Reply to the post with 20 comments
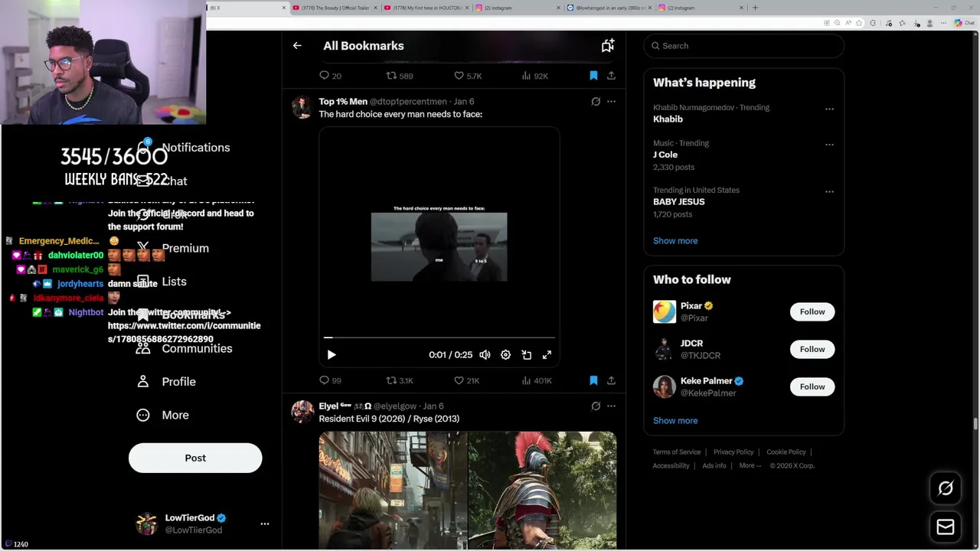Viewport: 980px width, 551px height. coord(330,76)
